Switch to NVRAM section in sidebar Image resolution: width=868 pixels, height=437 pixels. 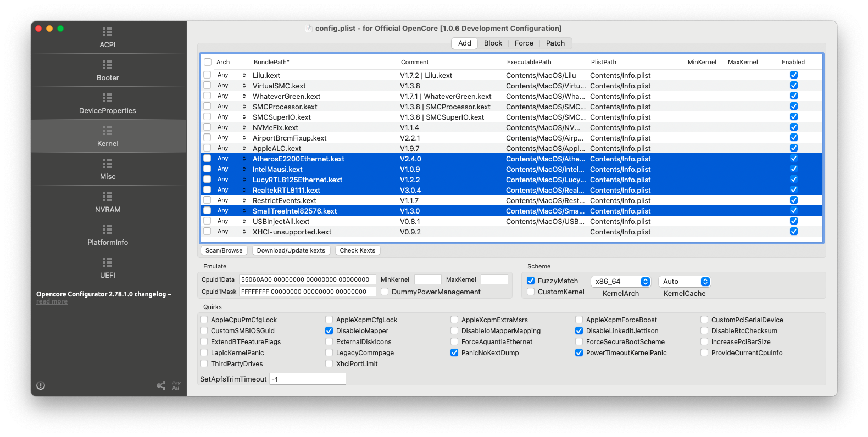108,202
